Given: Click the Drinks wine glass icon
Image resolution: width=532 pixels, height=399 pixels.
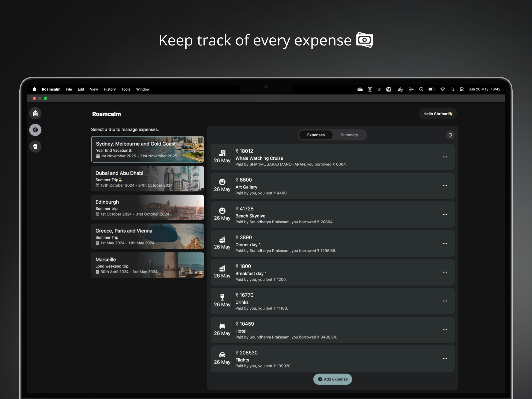Looking at the screenshot, I should (222, 297).
